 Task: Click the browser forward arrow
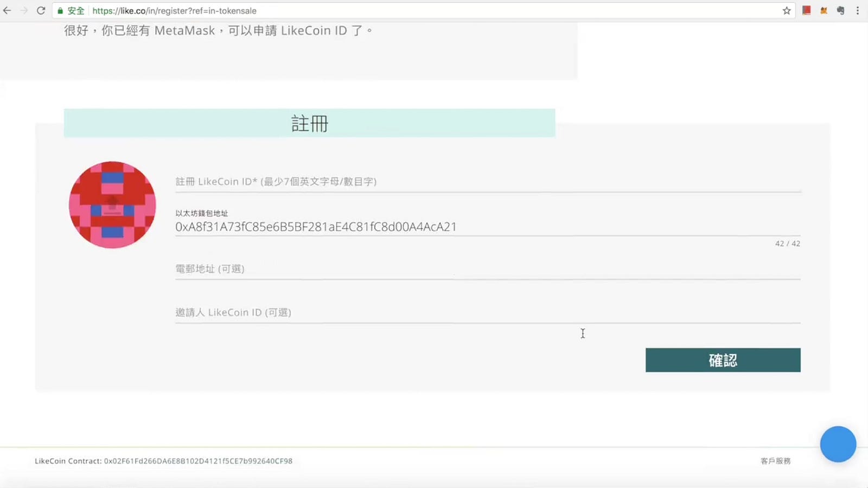tap(24, 10)
